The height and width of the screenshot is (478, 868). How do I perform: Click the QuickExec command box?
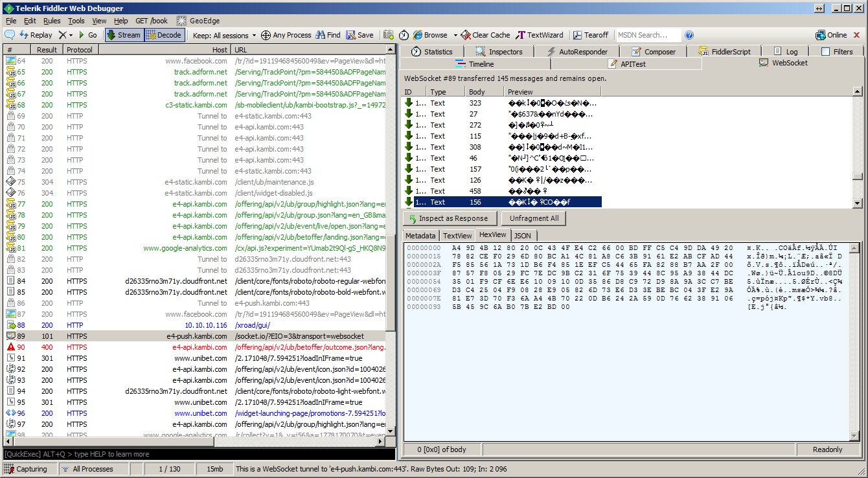198,454
